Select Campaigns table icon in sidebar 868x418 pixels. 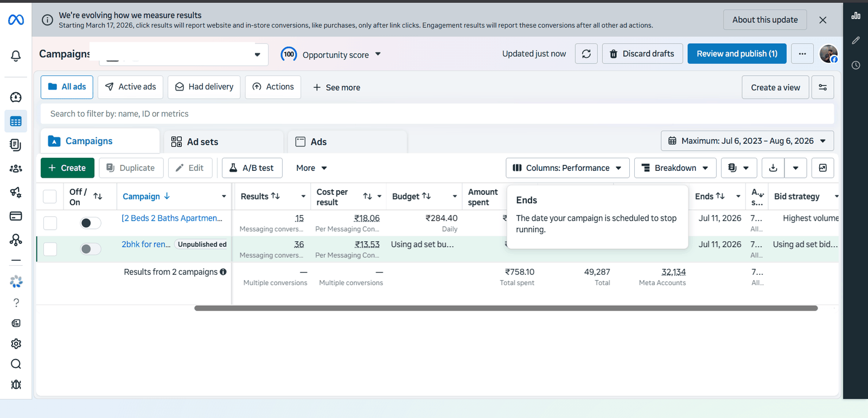pos(16,121)
